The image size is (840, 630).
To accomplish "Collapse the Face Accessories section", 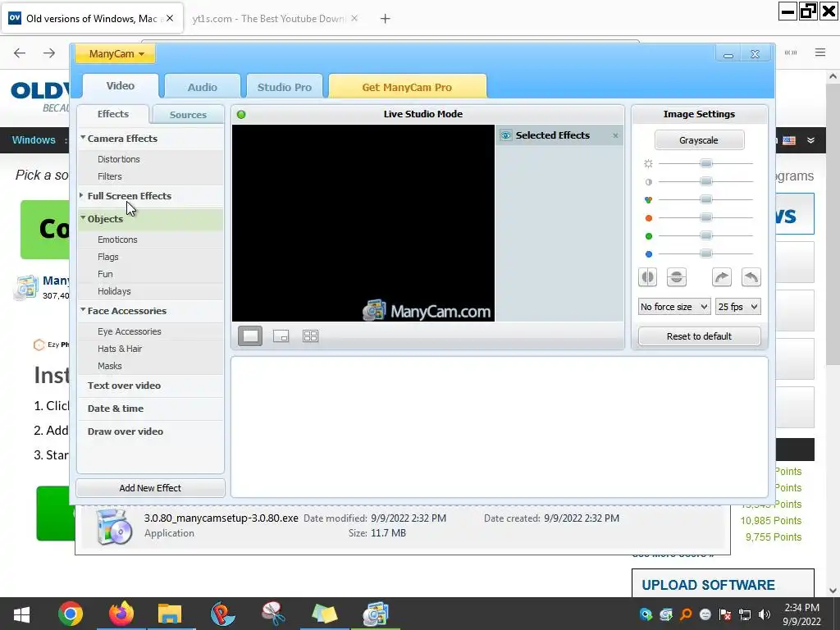I will click(83, 309).
